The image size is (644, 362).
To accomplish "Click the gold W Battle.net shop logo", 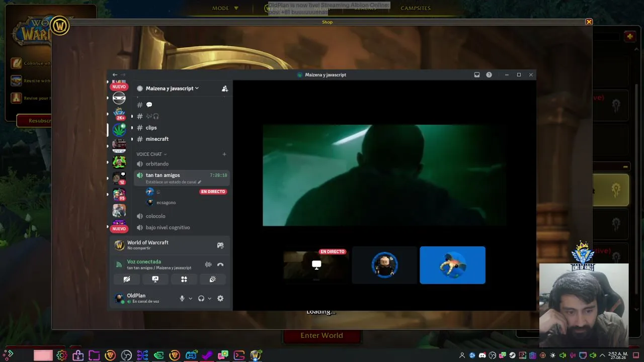I will 59,26.
